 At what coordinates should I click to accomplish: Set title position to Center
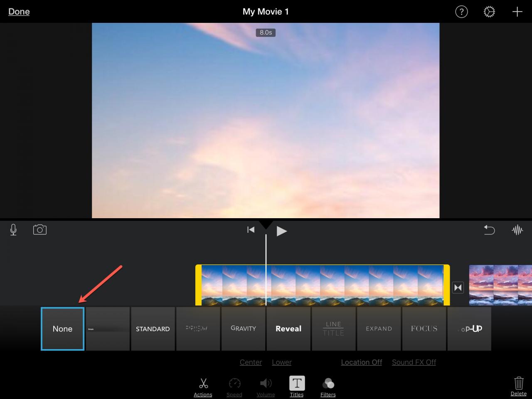251,362
